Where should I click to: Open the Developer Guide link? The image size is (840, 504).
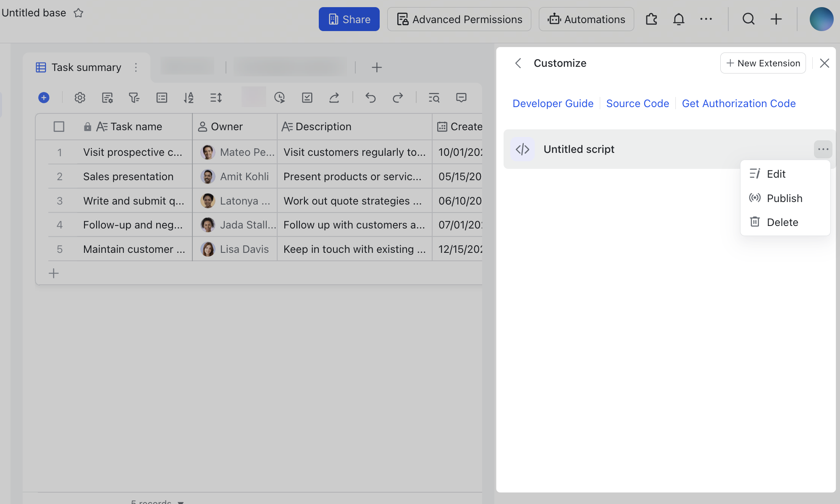553,103
